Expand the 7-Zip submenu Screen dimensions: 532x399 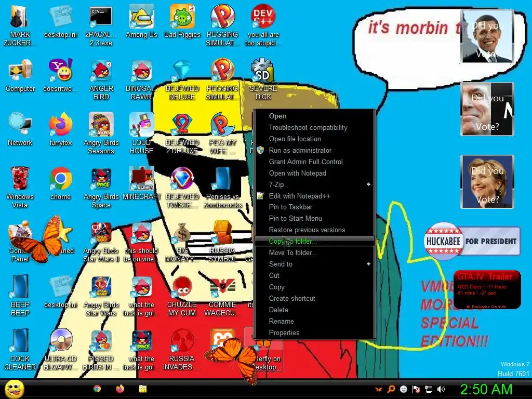point(314,184)
